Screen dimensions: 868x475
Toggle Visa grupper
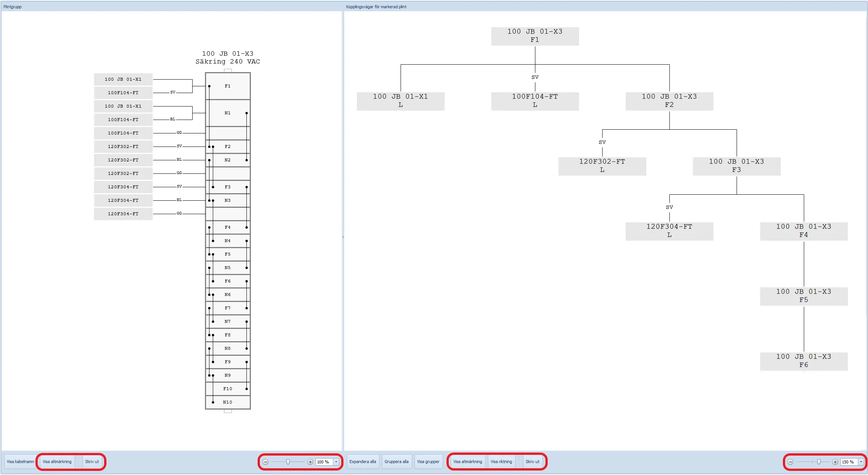coord(428,462)
